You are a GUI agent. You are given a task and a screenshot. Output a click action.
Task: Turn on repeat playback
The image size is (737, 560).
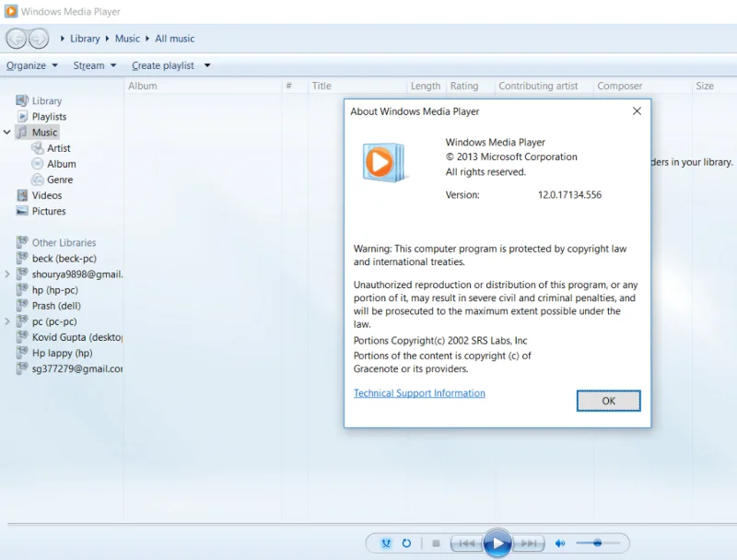click(405, 543)
